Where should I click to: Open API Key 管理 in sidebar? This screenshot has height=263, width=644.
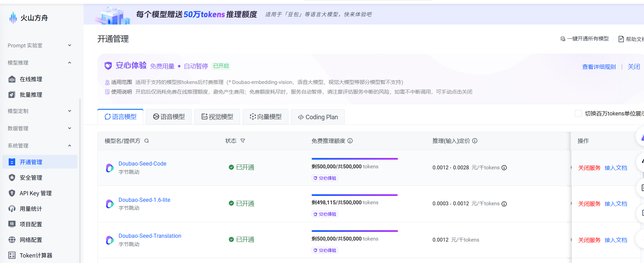pyautogui.click(x=35, y=193)
